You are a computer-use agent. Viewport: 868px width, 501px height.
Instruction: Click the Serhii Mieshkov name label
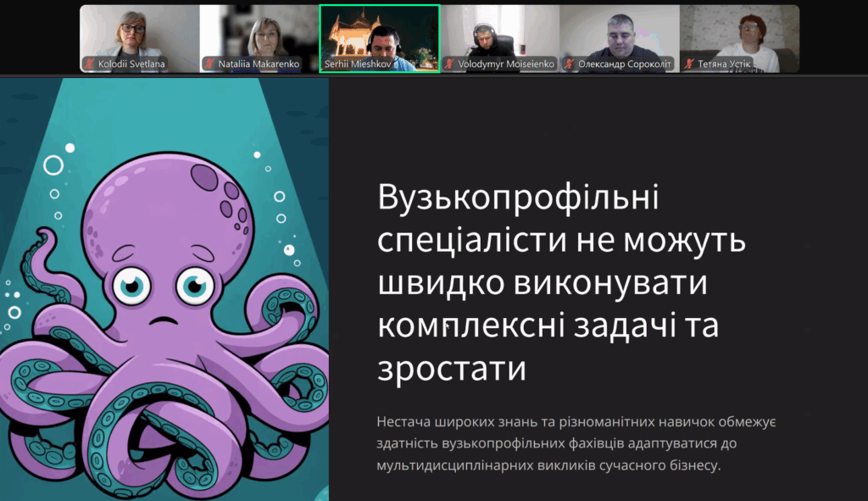pos(357,64)
